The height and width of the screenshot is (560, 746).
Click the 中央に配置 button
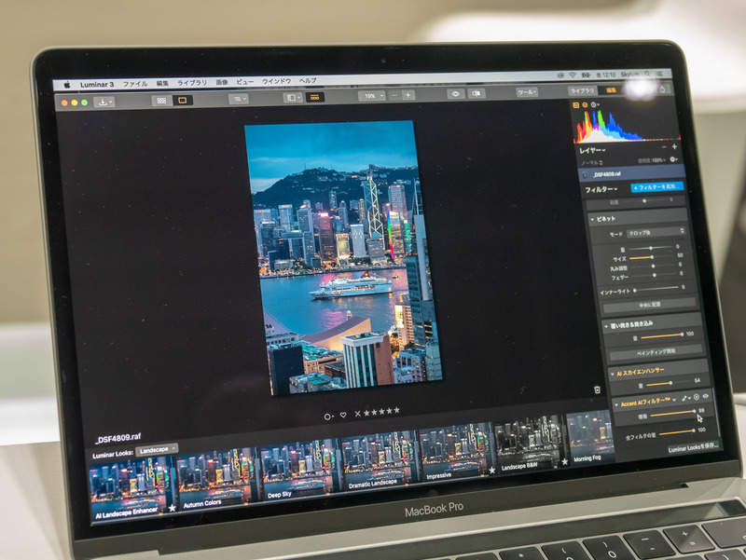click(649, 305)
